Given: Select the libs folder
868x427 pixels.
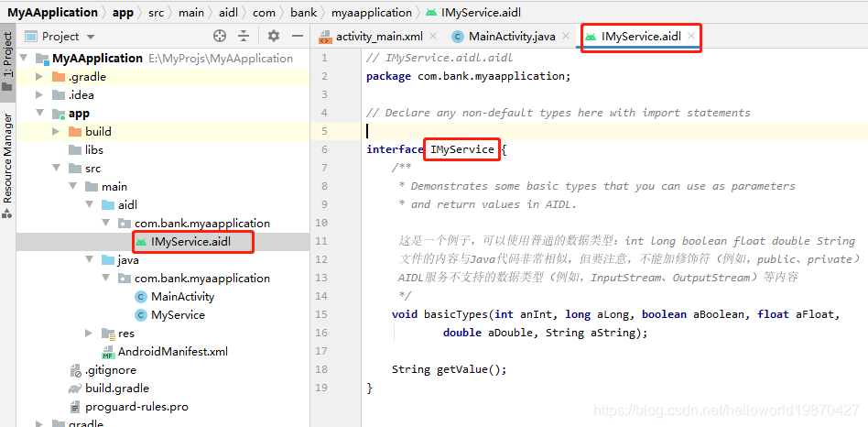Looking at the screenshot, I should tap(94, 149).
